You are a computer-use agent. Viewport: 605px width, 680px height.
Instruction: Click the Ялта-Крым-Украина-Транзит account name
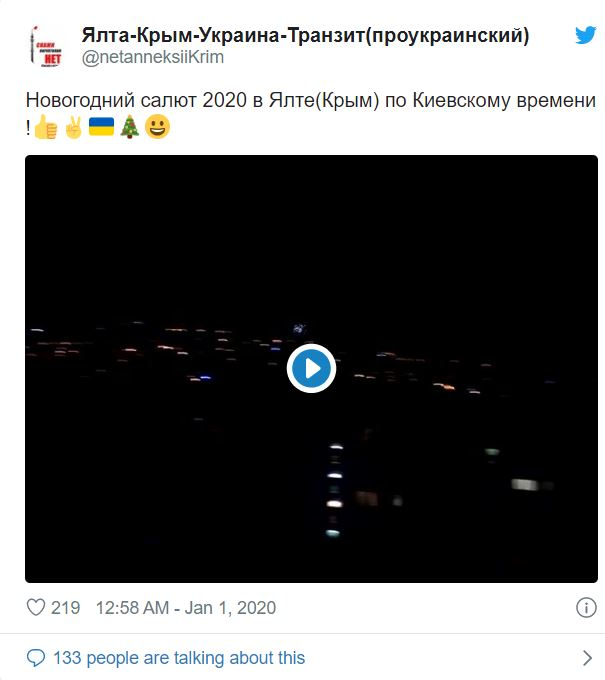pyautogui.click(x=305, y=35)
